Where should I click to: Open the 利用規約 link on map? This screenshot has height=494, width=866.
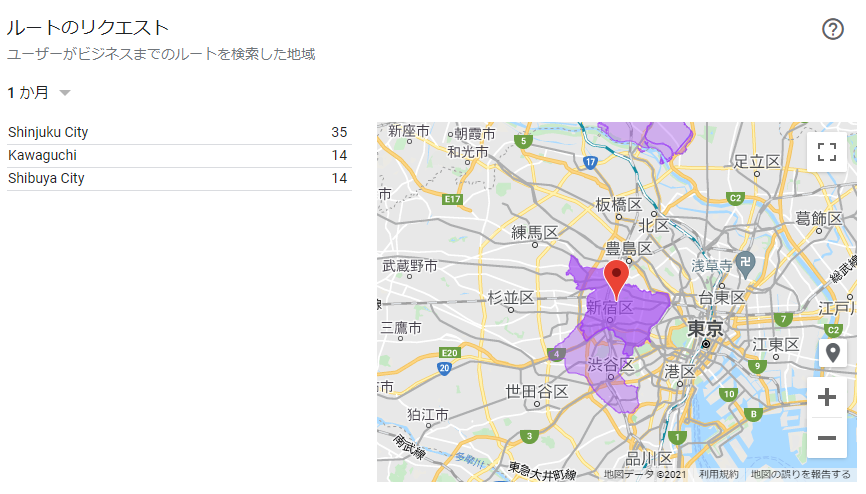pos(718,475)
